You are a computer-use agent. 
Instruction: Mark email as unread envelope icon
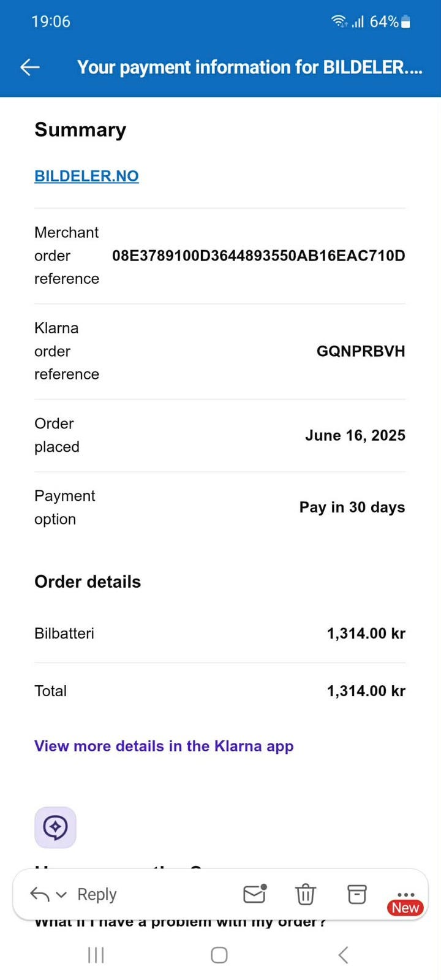(255, 894)
